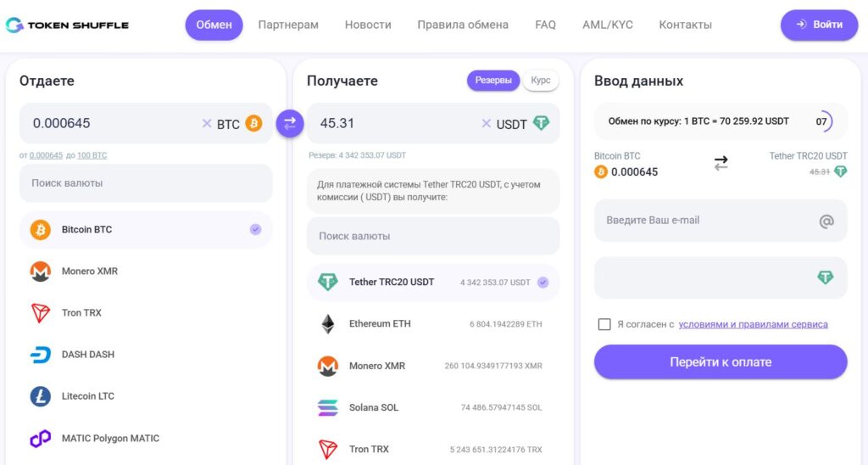Switch to Курс toggle view
This screenshot has width=868, height=465.
[x=541, y=81]
